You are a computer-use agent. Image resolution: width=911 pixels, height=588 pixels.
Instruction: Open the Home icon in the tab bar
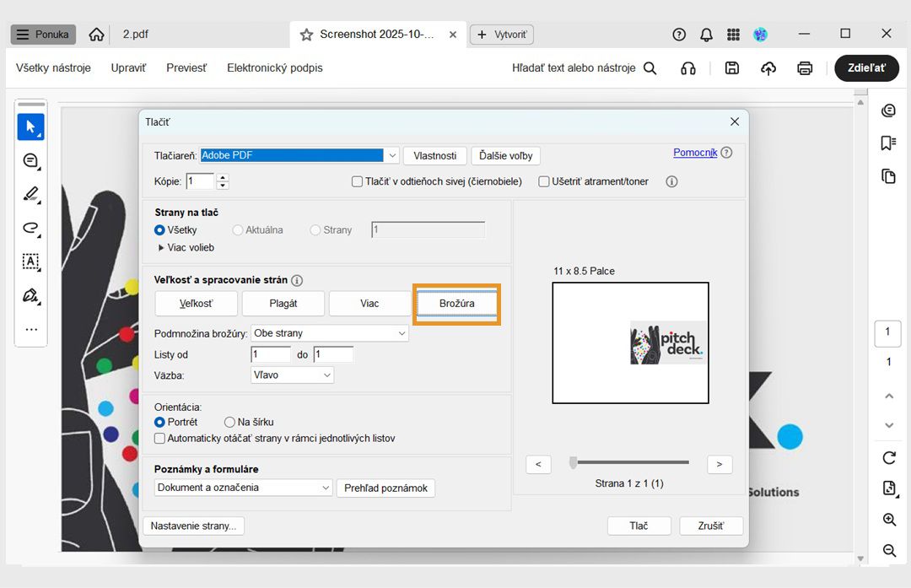tap(96, 35)
